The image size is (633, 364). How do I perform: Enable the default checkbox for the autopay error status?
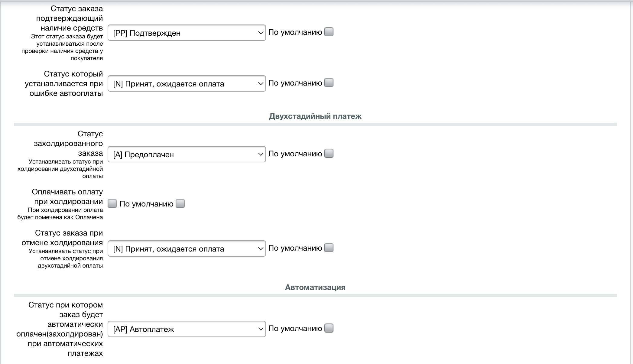click(x=329, y=83)
